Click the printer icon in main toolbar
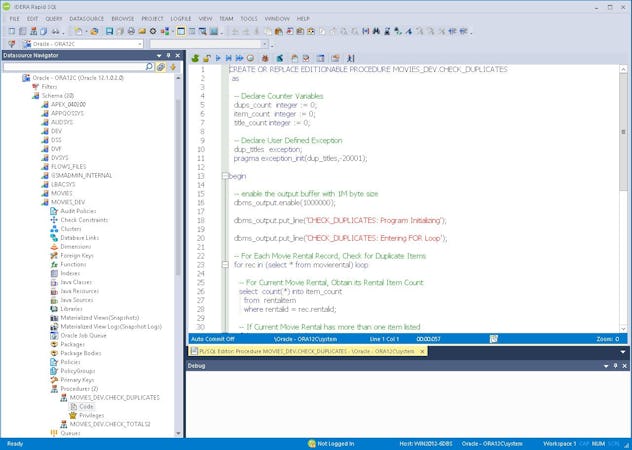The width and height of the screenshot is (632, 450). tap(131, 31)
